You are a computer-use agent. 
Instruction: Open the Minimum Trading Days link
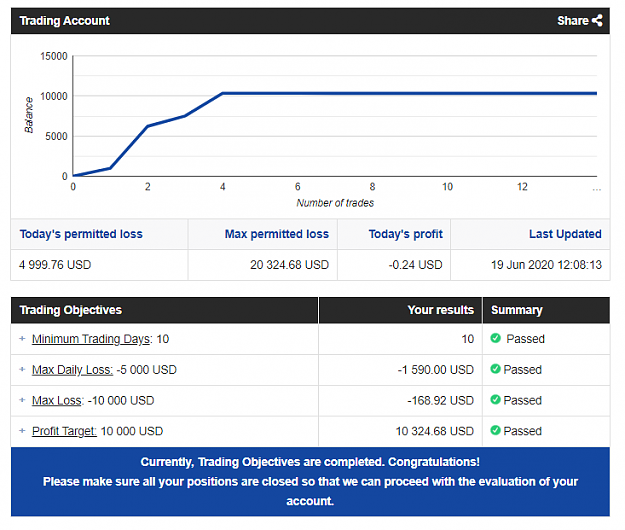click(x=91, y=339)
